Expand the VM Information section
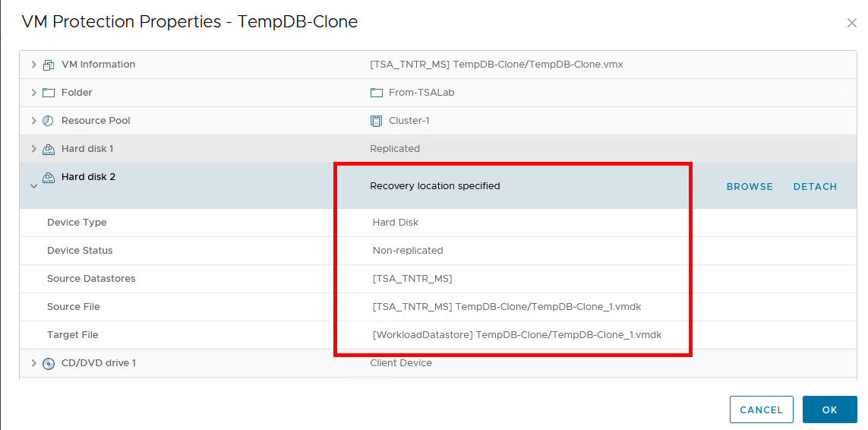The width and height of the screenshot is (868, 430). click(x=33, y=65)
